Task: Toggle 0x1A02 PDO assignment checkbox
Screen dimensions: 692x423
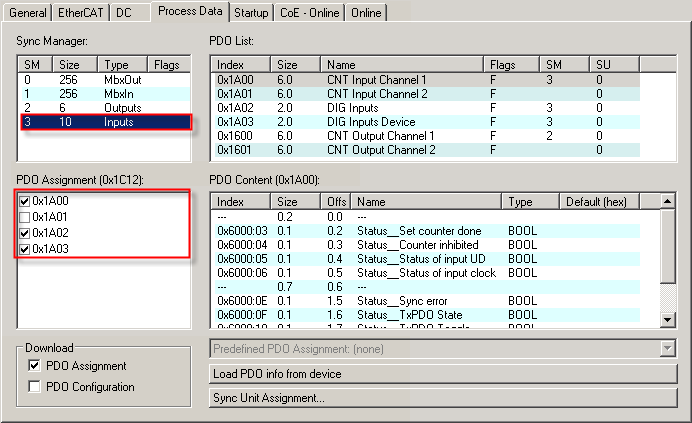Action: pyautogui.click(x=25, y=233)
